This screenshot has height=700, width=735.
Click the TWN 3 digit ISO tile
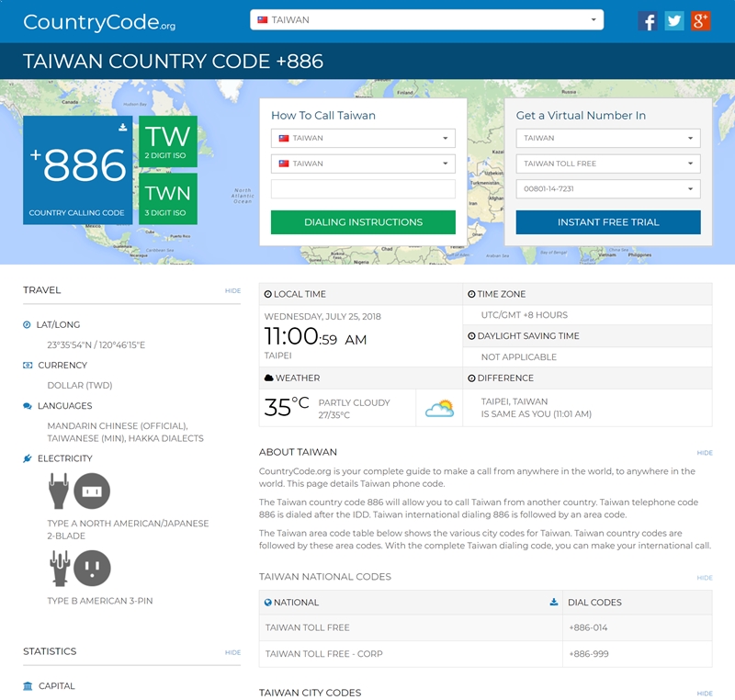(168, 198)
